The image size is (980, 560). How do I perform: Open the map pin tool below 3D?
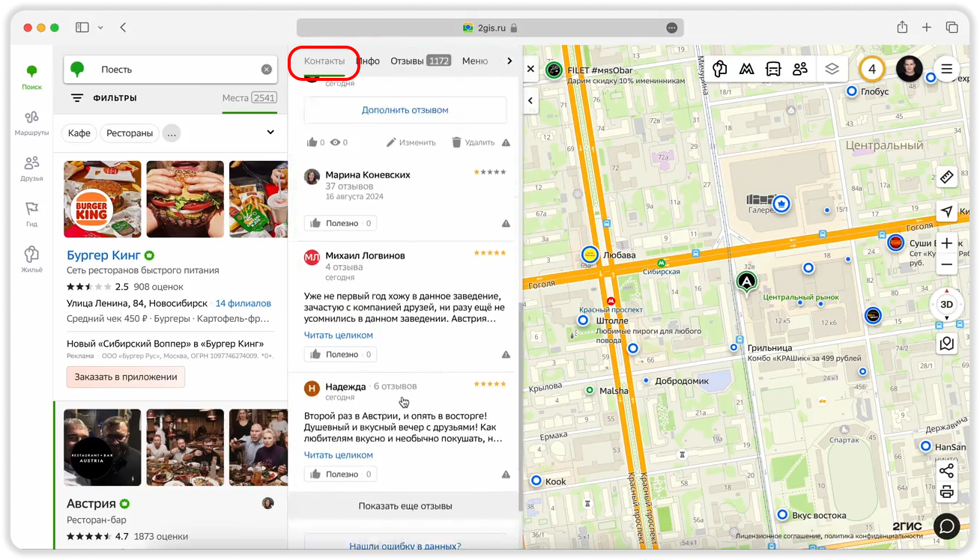[947, 344]
